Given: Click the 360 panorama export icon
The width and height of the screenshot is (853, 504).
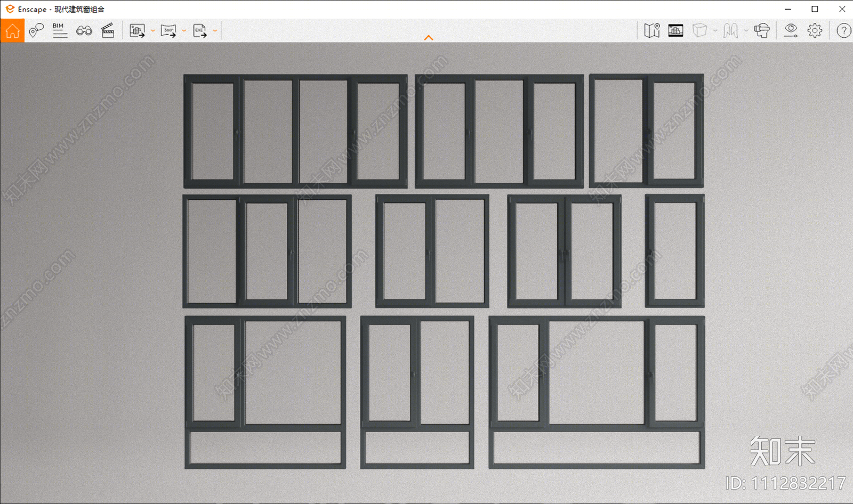Looking at the screenshot, I should click(x=168, y=31).
